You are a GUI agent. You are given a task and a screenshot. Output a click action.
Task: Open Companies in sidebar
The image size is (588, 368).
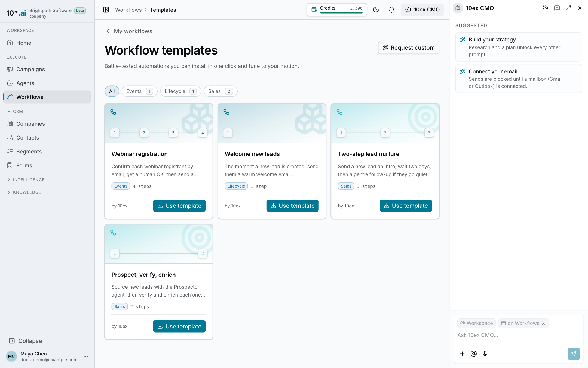tap(47, 124)
